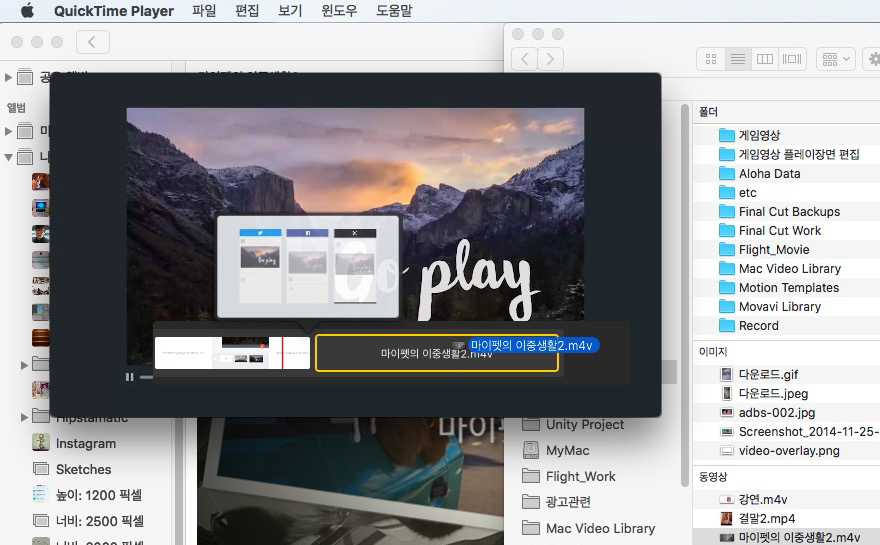The width and height of the screenshot is (880, 545).
Task: Open the 게임영상 folder
Action: (759, 135)
